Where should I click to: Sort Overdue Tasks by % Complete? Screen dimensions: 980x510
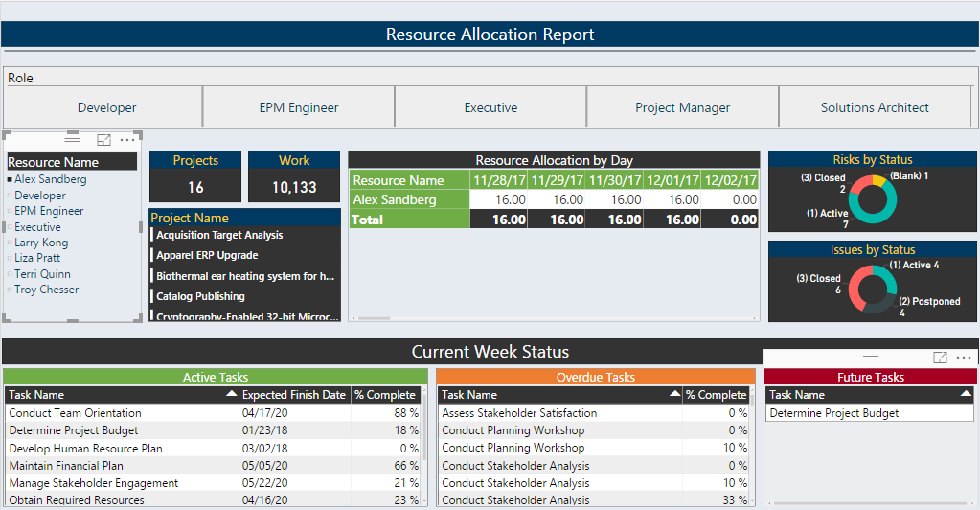pos(717,395)
